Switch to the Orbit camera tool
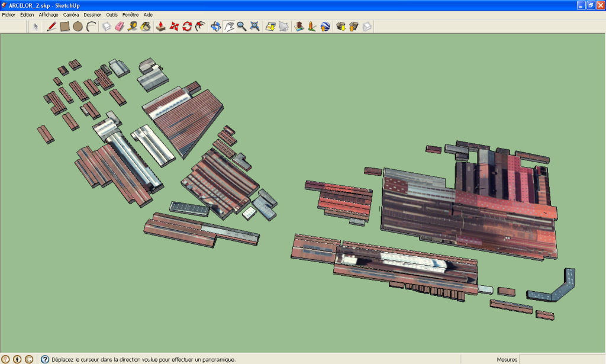606x364 pixels. (x=215, y=26)
